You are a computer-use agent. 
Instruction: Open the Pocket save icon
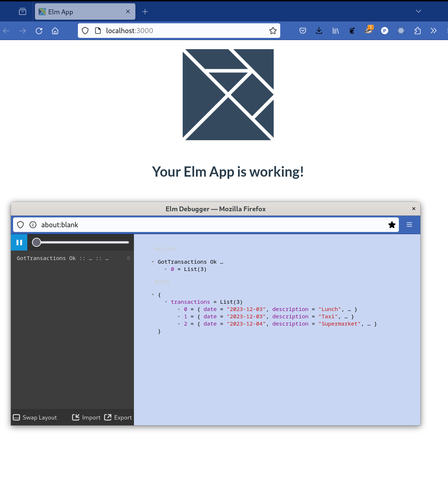(x=302, y=31)
